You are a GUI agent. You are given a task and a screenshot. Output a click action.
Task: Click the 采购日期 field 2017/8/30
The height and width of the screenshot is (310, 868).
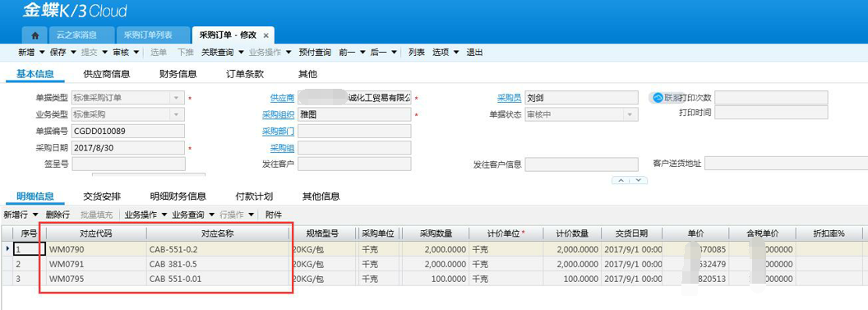pos(128,148)
